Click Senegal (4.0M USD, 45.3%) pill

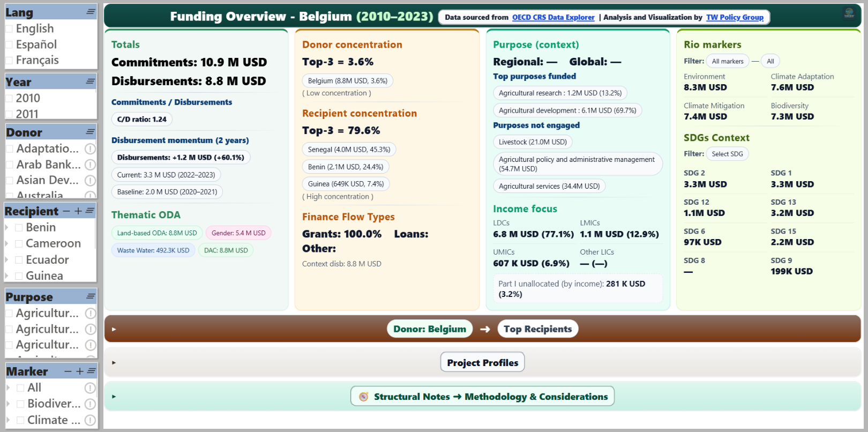point(349,150)
